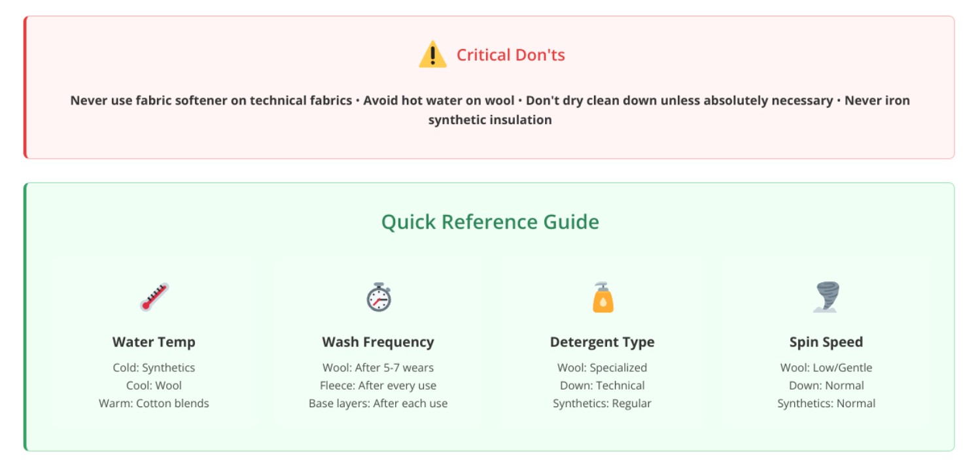This screenshot has width=980, height=466.
Task: Select the Water Temp card title
Action: click(x=154, y=342)
